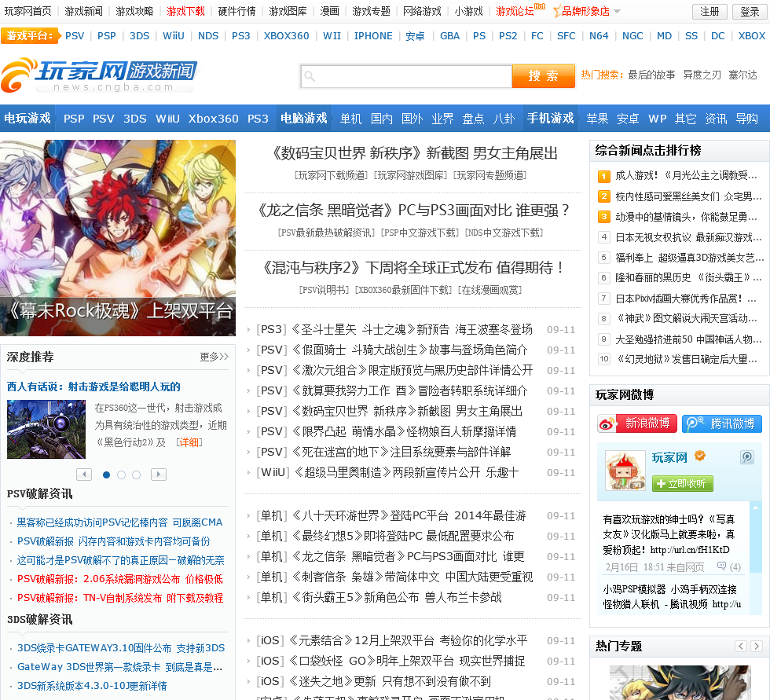Focus the search input field
Image resolution: width=770 pixels, height=700 pixels.
[x=407, y=76]
